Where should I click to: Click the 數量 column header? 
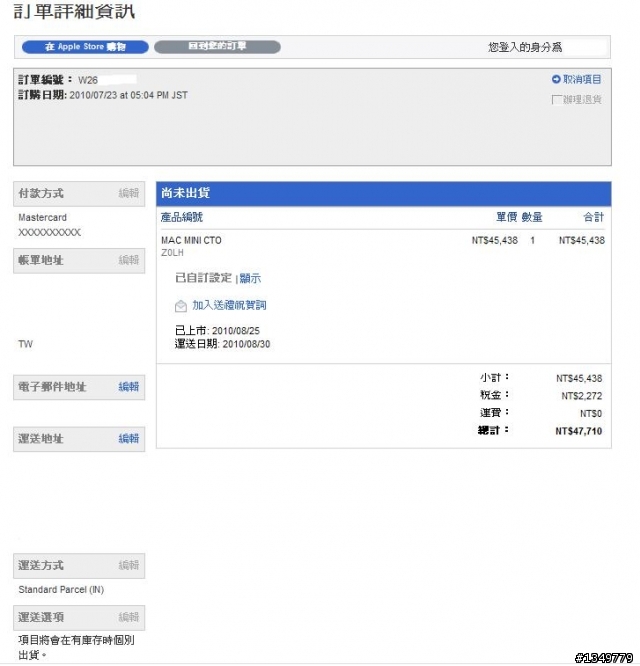pyautogui.click(x=532, y=217)
